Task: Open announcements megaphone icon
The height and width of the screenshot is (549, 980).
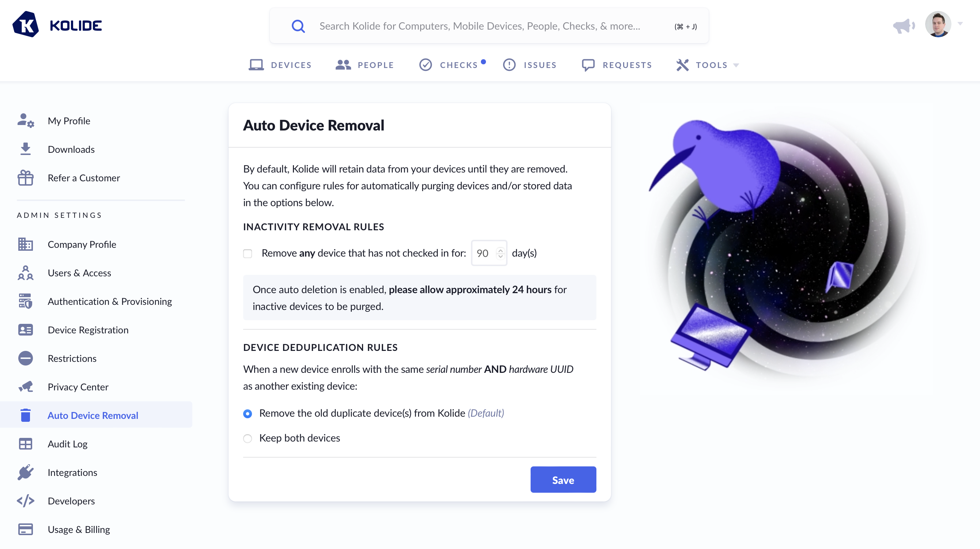Action: click(904, 26)
